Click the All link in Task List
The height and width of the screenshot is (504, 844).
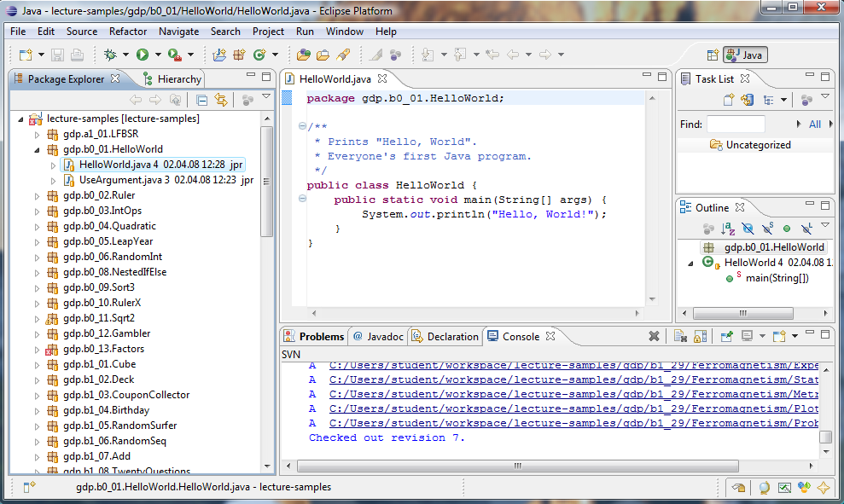click(815, 125)
